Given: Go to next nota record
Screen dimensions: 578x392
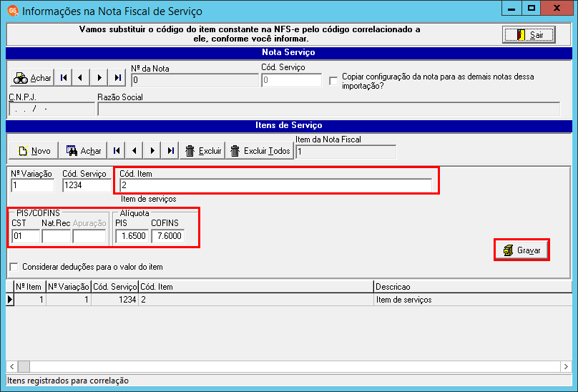Looking at the screenshot, I should [x=99, y=78].
